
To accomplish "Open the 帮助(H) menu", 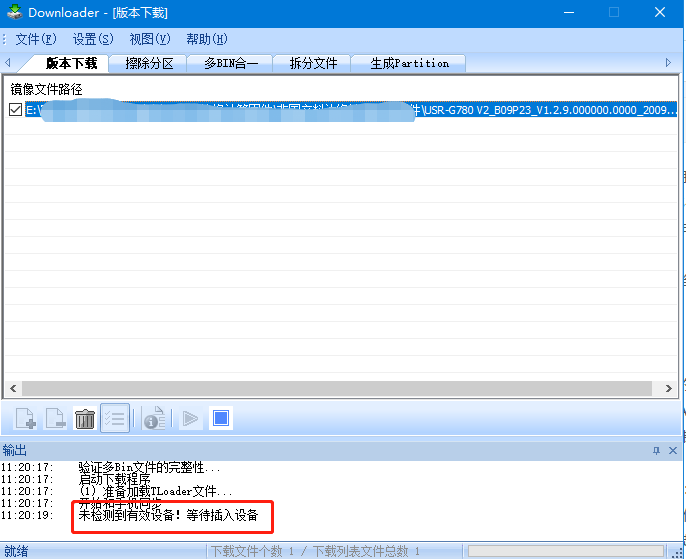I will click(207, 39).
